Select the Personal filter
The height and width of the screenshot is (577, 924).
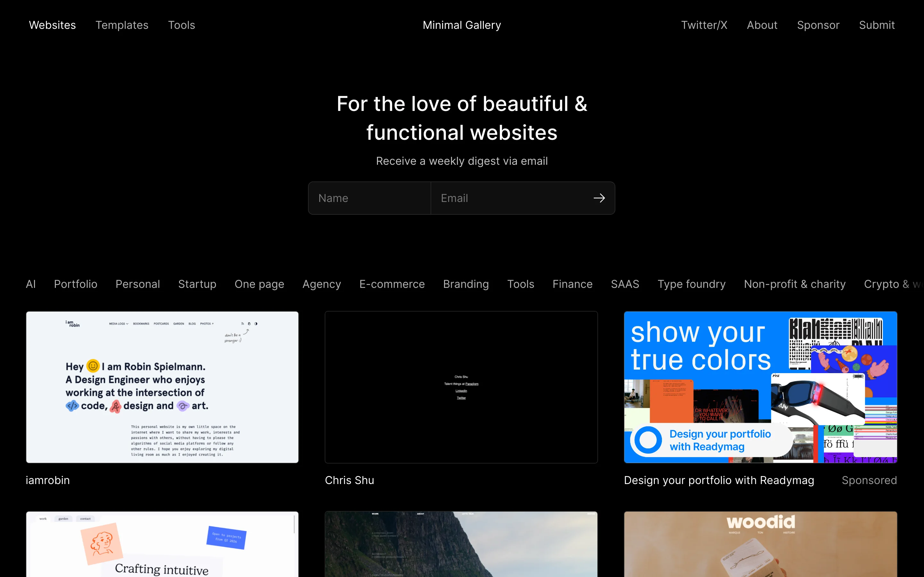pyautogui.click(x=137, y=284)
